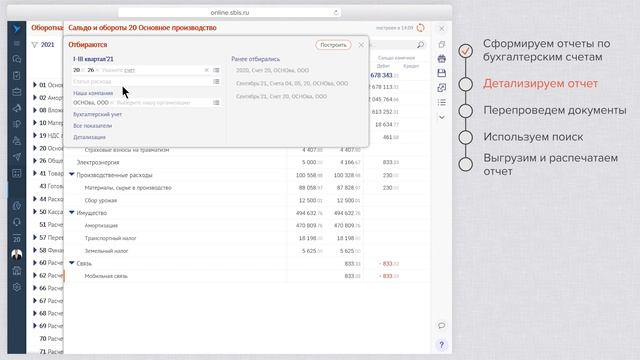The height and width of the screenshot is (360, 640).
Task: Open the tasks clipboard icon in sidebar
Action: coord(17,76)
